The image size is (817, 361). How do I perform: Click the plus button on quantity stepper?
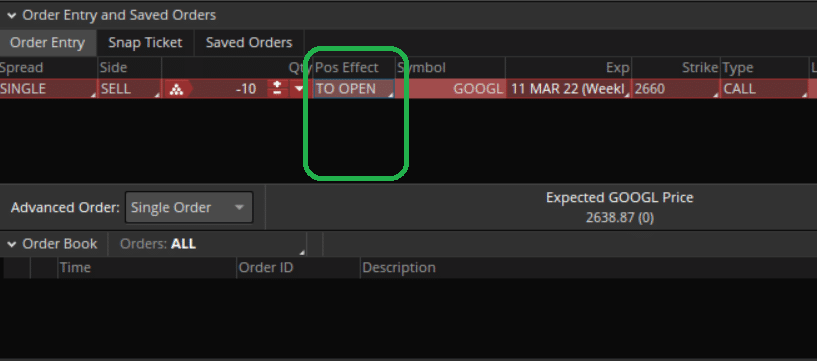pos(277,84)
